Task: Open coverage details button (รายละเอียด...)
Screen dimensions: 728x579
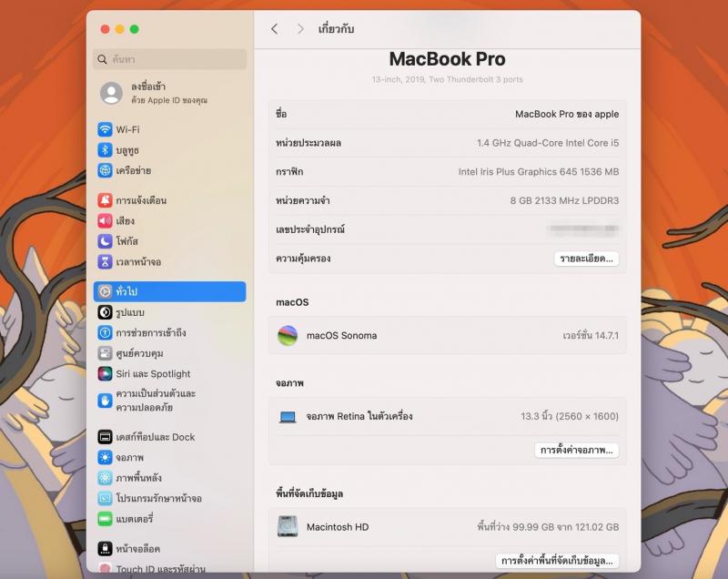Action: click(586, 259)
